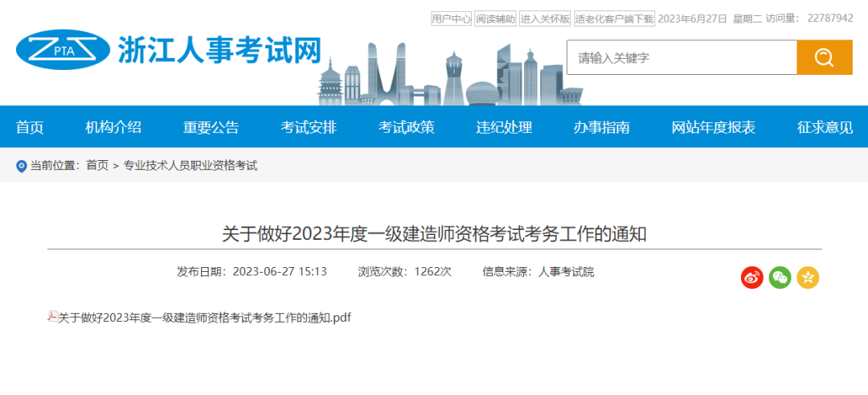Click 阅读辅助 link at top
868x395 pixels.
pyautogui.click(x=495, y=19)
